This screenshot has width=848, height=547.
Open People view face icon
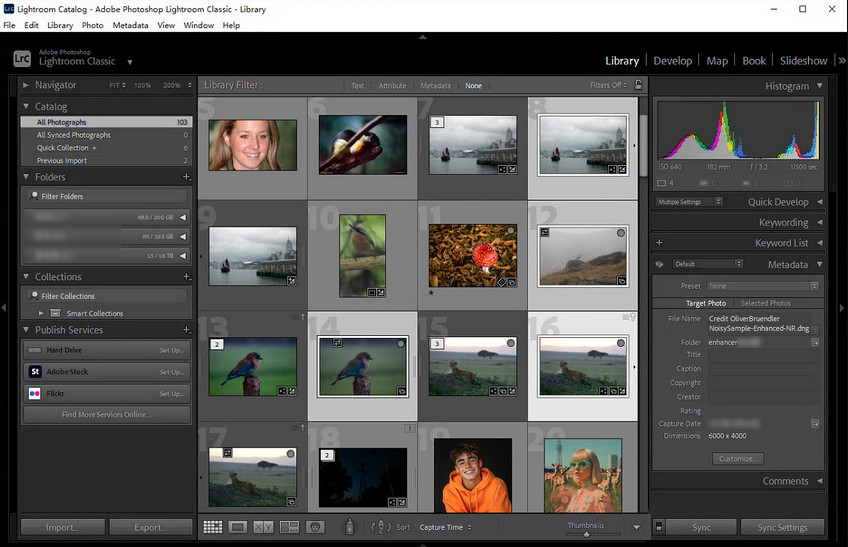tap(315, 527)
